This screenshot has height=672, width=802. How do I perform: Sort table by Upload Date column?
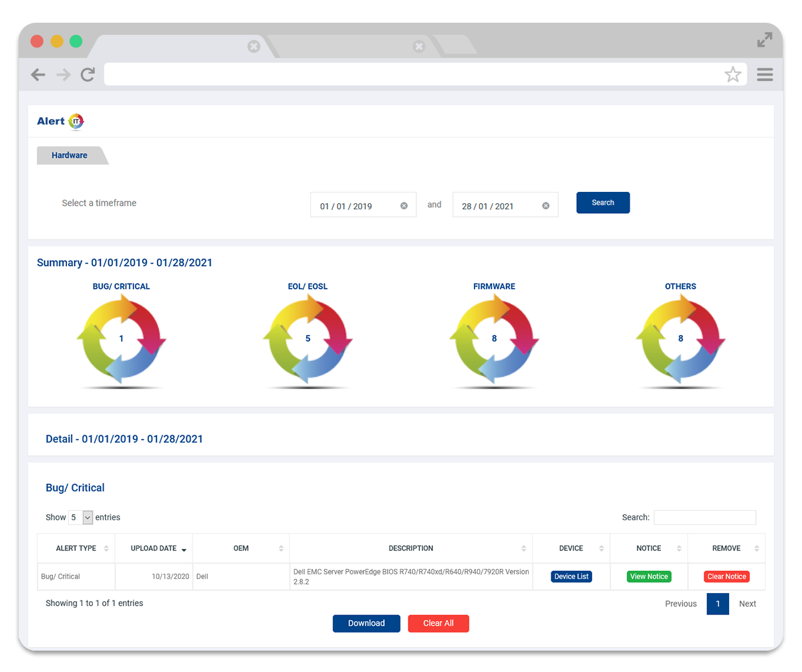tap(154, 548)
